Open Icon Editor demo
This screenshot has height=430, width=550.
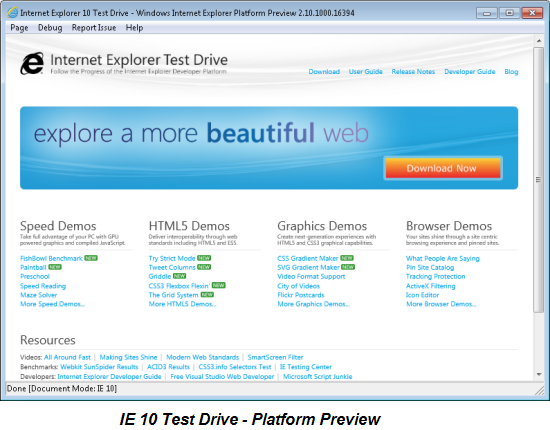tap(422, 295)
